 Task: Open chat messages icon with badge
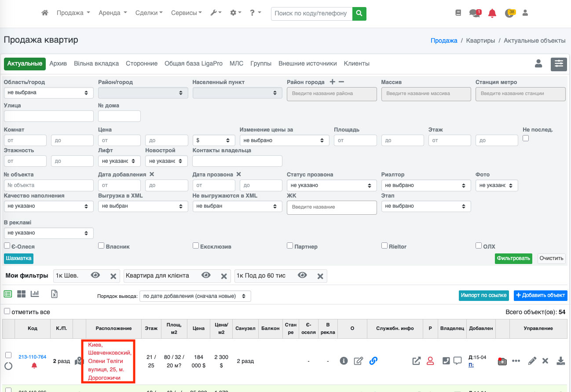click(x=474, y=13)
